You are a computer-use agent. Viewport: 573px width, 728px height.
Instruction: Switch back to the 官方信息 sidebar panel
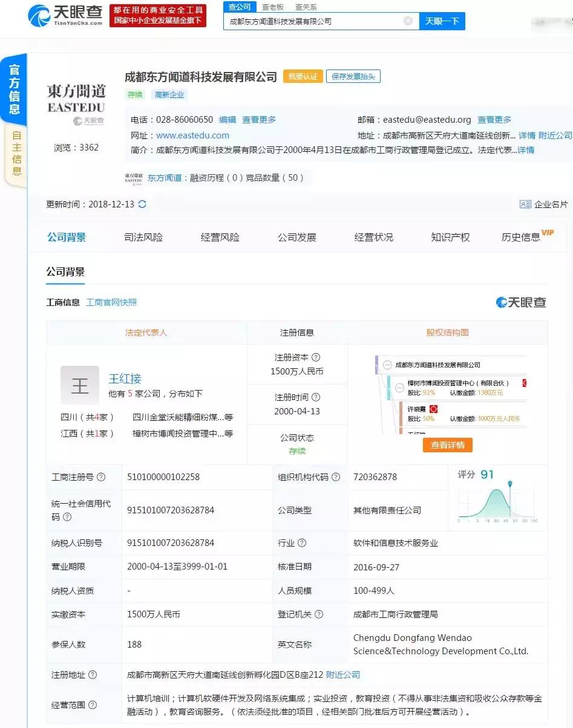15,88
